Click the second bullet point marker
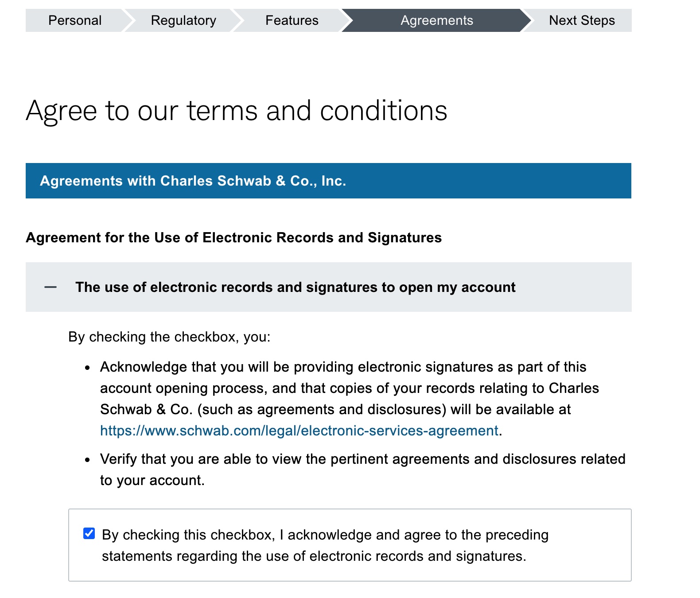 88,460
